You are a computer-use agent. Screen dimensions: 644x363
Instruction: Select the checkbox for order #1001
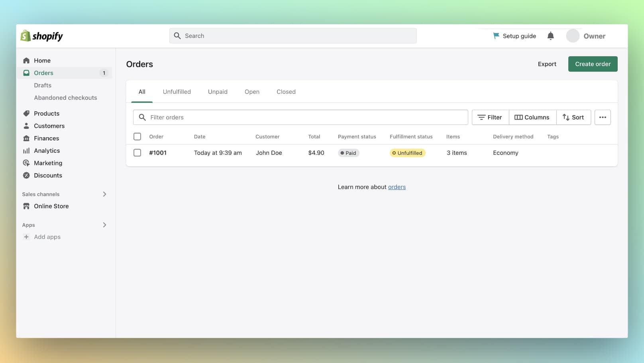(137, 152)
